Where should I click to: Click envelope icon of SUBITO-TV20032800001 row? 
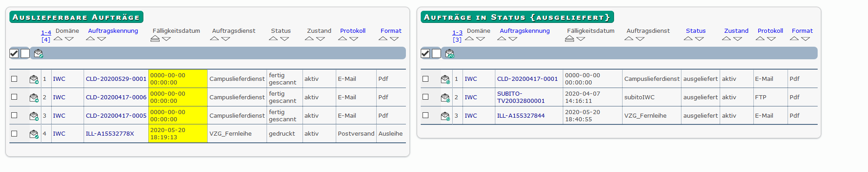point(445,97)
